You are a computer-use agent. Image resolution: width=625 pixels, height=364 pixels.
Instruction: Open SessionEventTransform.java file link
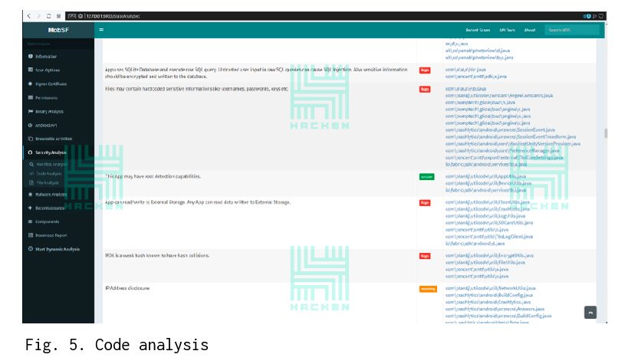pos(511,136)
